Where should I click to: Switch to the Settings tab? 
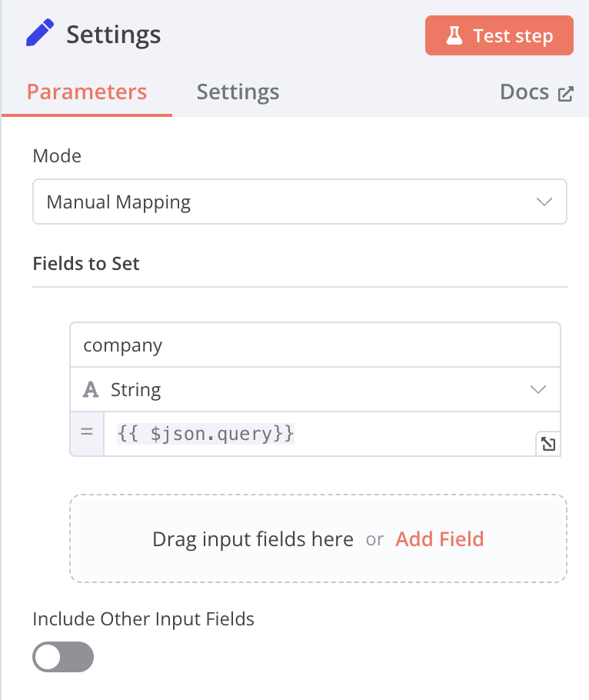pos(238,92)
